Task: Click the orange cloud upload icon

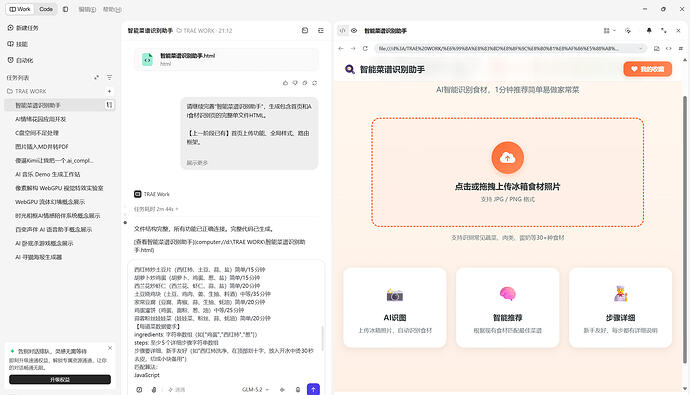Action: pos(507,157)
